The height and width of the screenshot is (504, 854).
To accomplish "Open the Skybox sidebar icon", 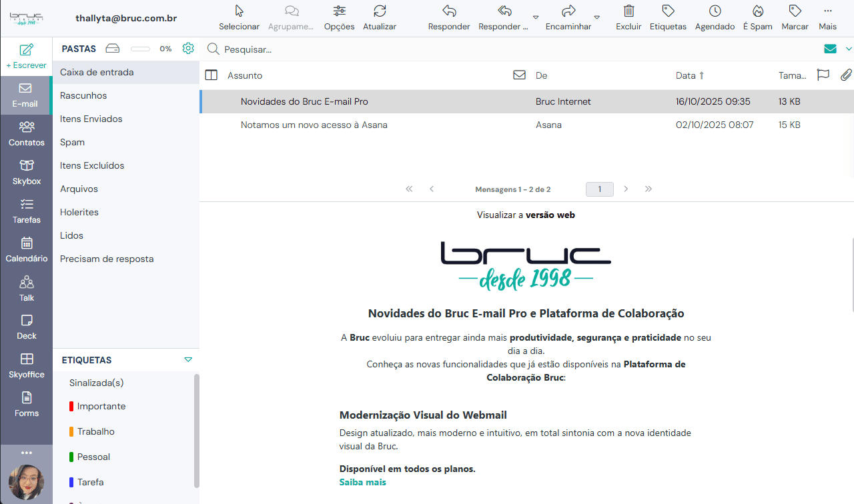I will (27, 166).
